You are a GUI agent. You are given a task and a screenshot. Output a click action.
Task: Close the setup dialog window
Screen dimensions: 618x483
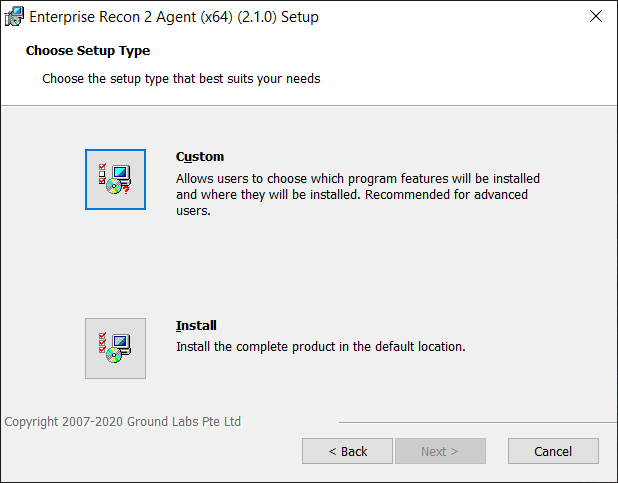[x=595, y=17]
